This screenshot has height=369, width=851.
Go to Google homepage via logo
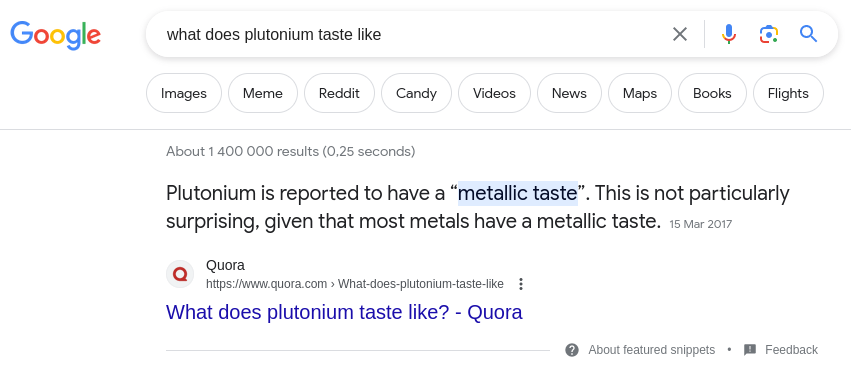[x=55, y=35]
